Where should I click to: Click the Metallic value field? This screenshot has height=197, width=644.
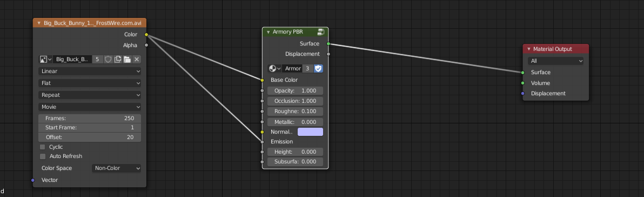(x=296, y=122)
